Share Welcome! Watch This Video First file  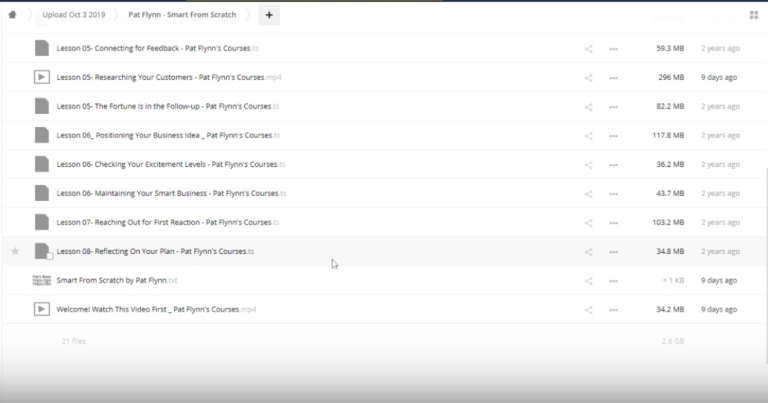click(588, 309)
